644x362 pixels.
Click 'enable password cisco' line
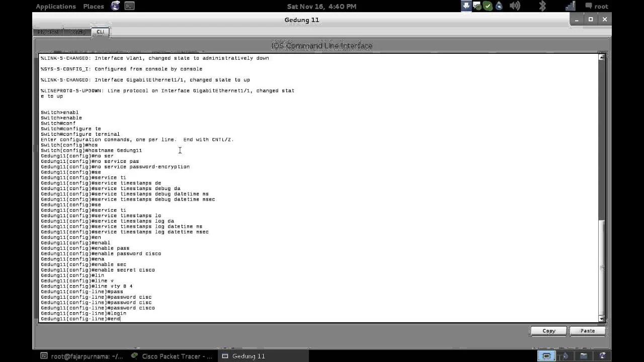point(101,253)
